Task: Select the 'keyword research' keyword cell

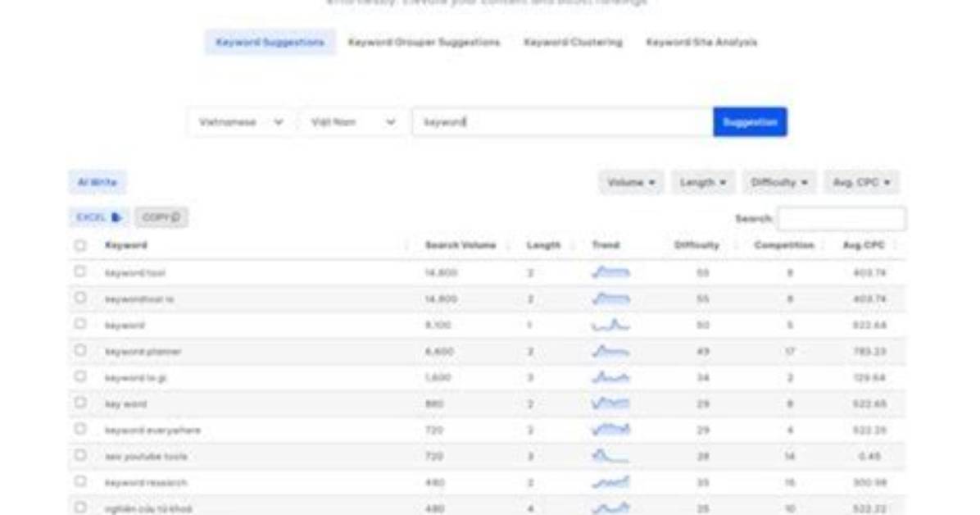Action: pyautogui.click(x=146, y=483)
